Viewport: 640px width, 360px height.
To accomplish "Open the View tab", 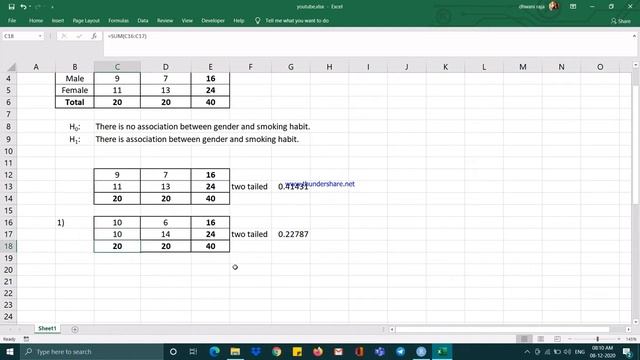I will tap(187, 20).
